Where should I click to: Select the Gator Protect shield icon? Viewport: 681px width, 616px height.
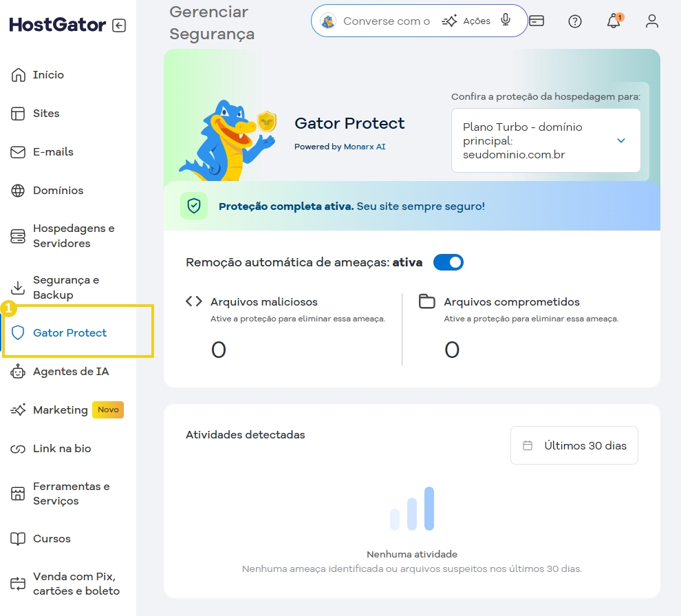[x=18, y=332]
